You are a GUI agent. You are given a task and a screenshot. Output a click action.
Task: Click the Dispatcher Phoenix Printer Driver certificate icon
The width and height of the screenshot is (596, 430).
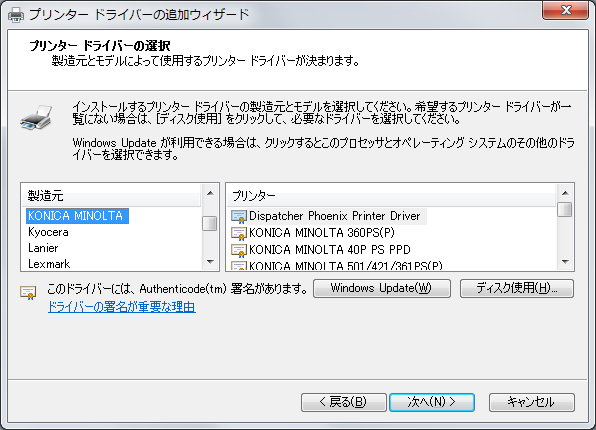pyautogui.click(x=239, y=216)
